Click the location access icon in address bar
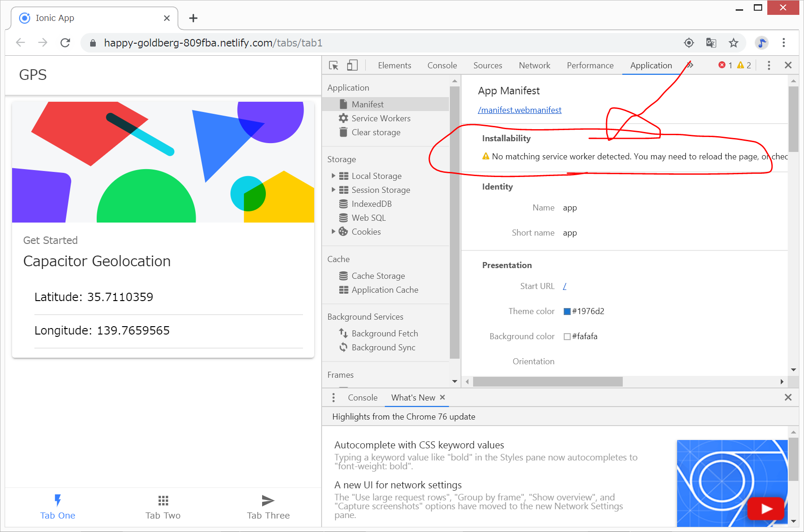 [689, 43]
